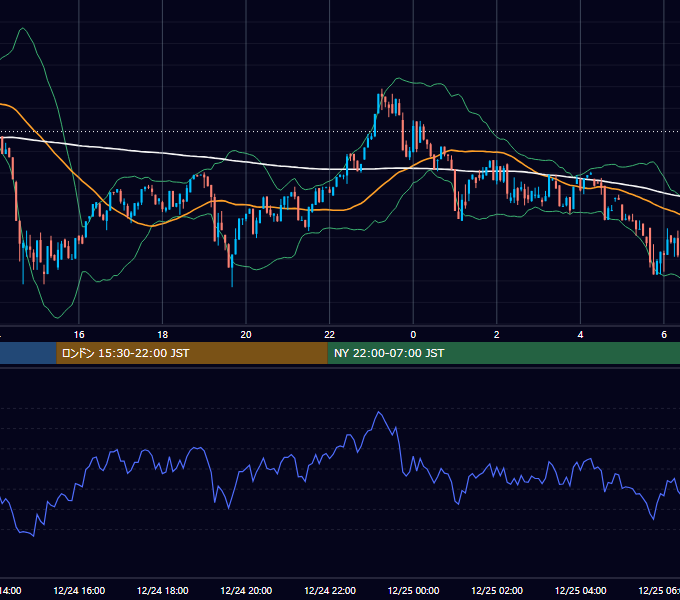The image size is (680, 600).
Task: Click the 12/25 02:00 date label
Action: [x=497, y=591]
